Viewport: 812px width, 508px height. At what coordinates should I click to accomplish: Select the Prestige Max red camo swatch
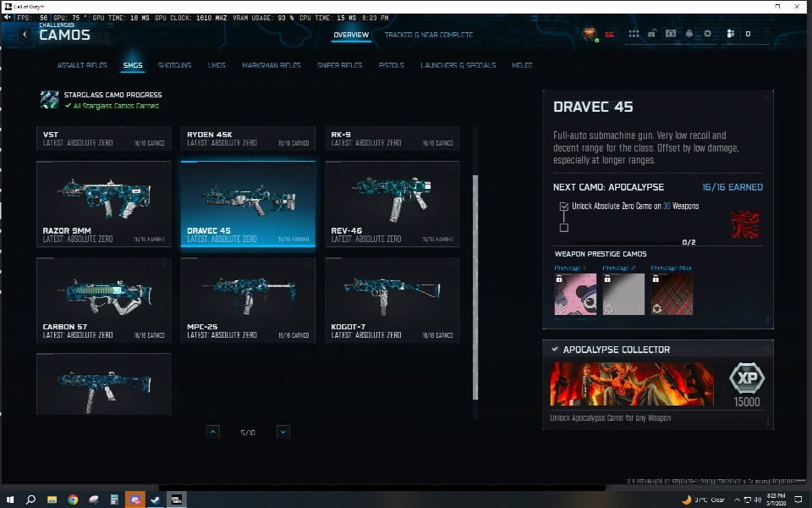click(672, 294)
